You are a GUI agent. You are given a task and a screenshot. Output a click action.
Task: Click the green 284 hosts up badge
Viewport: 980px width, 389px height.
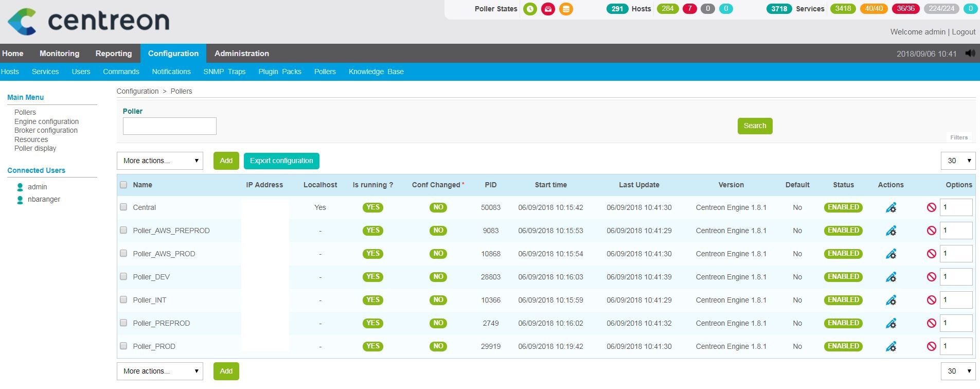[668, 9]
